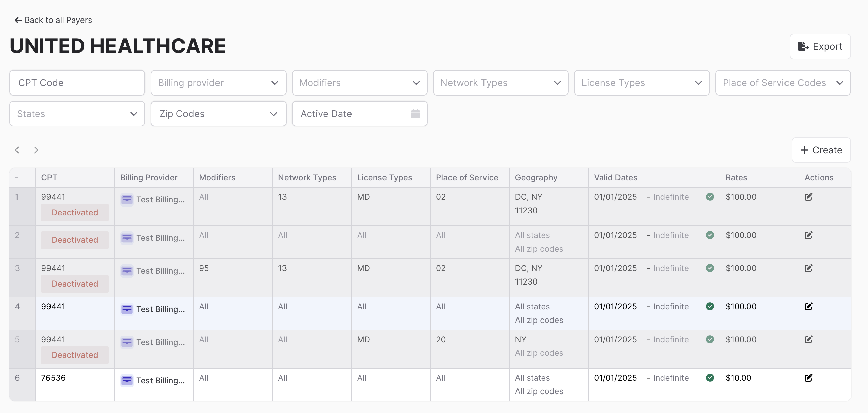Screen dimensions: 868x413
Task: Open the Zip Codes dropdown
Action: coord(218,114)
